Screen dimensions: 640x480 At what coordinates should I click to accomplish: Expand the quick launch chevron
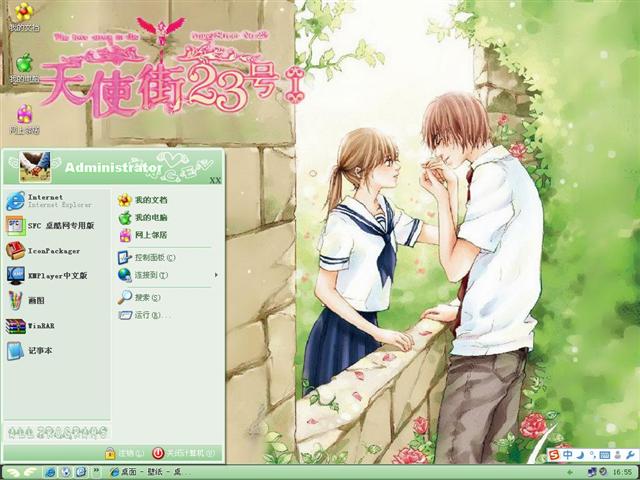pyautogui.click(x=96, y=471)
